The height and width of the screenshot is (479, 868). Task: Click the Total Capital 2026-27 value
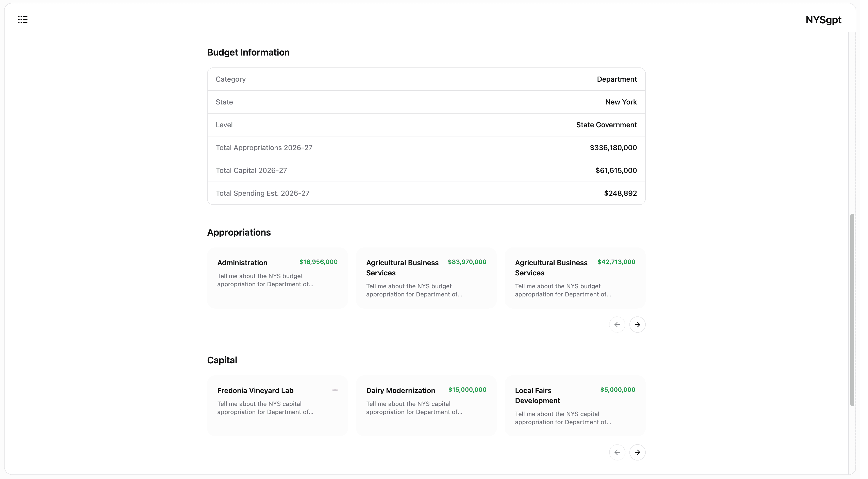pyautogui.click(x=616, y=170)
